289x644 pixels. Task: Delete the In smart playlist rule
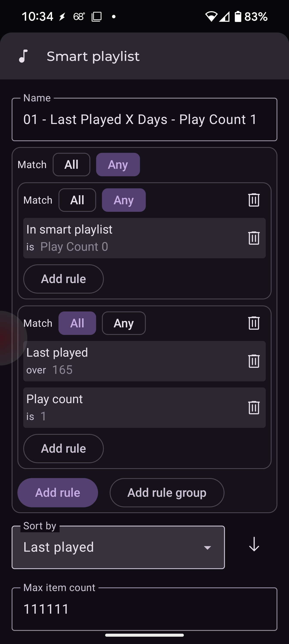click(x=254, y=238)
